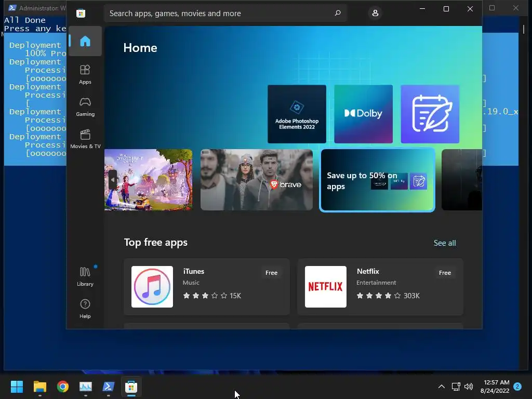Image resolution: width=532 pixels, height=399 pixels.
Task: Click the previous carousel arrow on banner
Action: (x=113, y=180)
